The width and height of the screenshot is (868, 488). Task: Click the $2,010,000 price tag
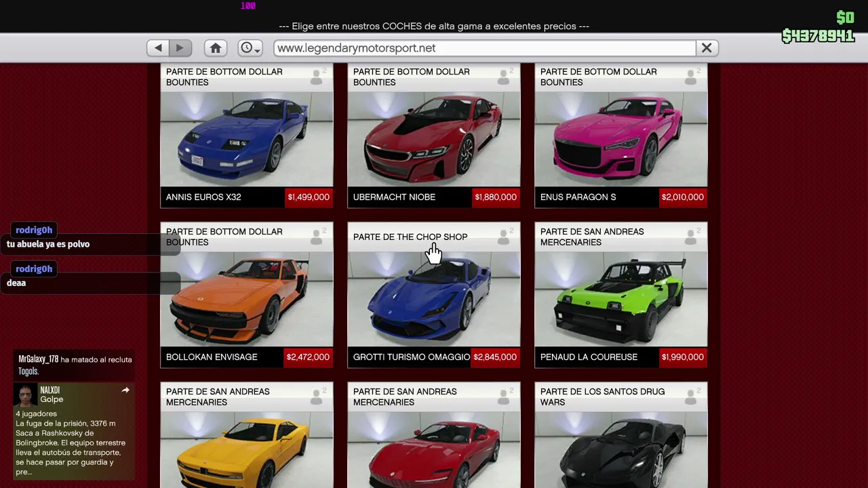coord(683,197)
